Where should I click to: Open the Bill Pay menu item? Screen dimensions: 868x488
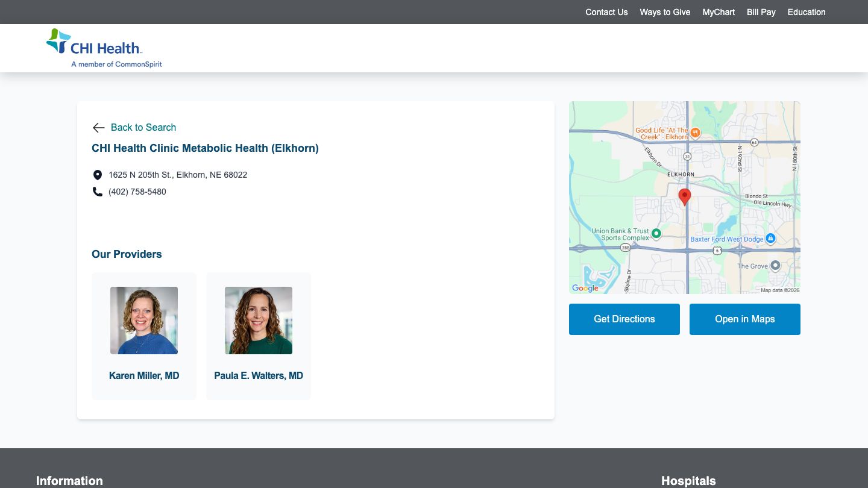coord(761,12)
